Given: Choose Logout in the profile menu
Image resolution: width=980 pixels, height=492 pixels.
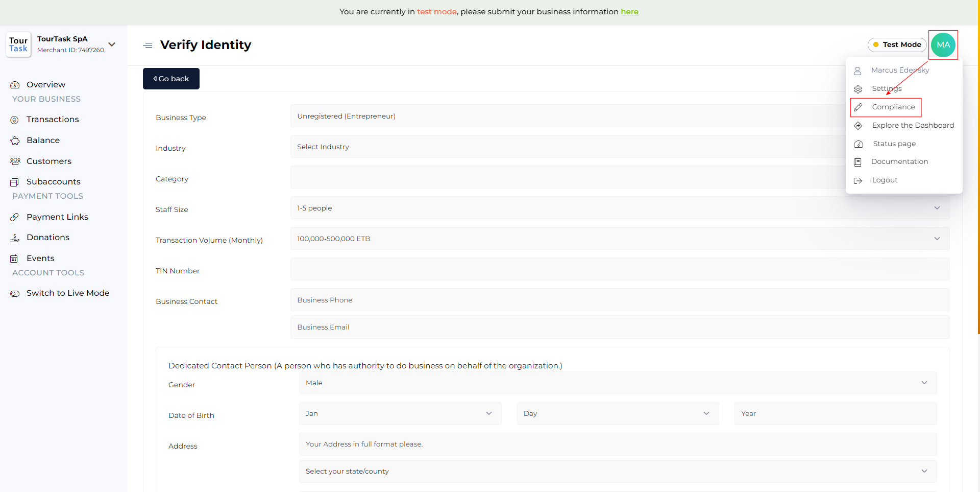Looking at the screenshot, I should pyautogui.click(x=884, y=180).
